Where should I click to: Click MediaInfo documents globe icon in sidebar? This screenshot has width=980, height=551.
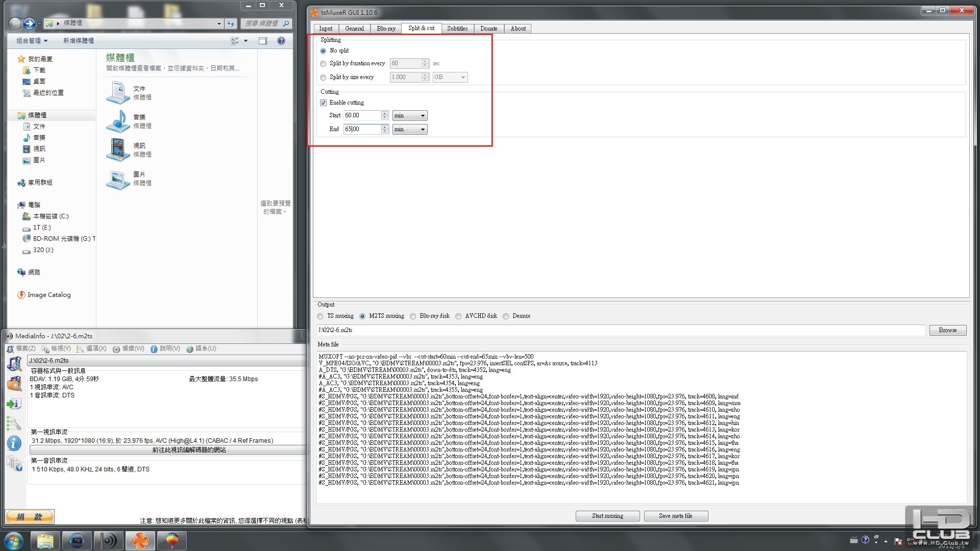pos(14,463)
